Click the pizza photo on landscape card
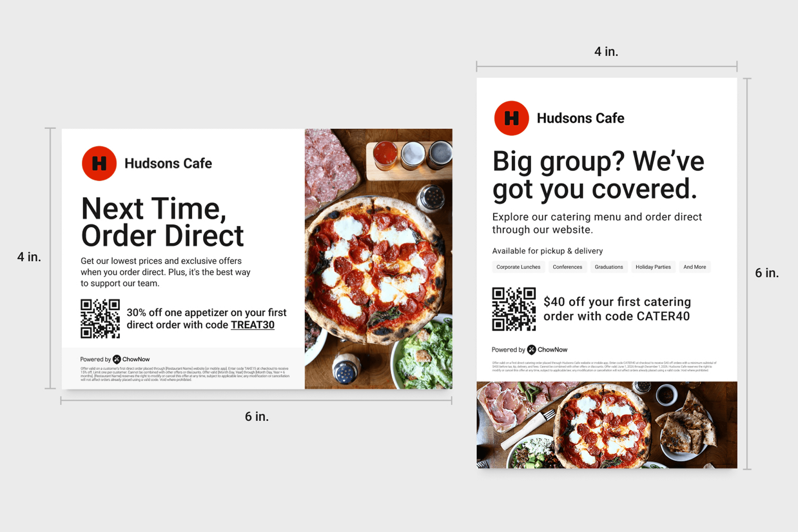This screenshot has height=532, width=798. click(x=378, y=259)
